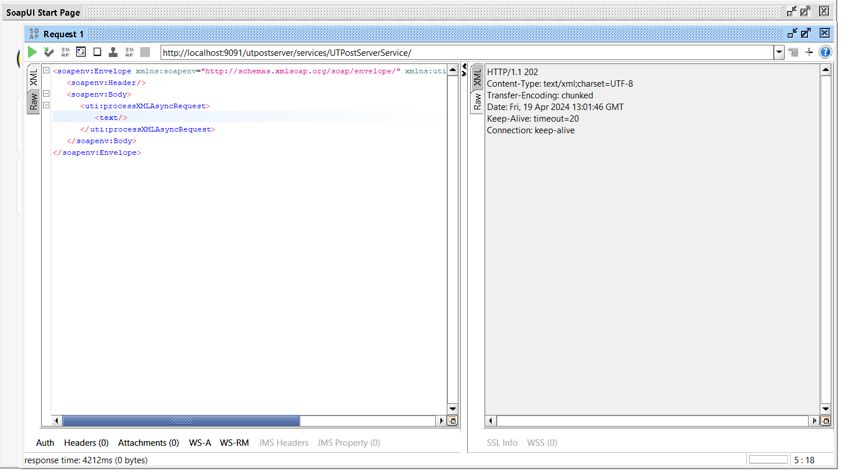Open the SSL Info tab
The height and width of the screenshot is (472, 868).
[502, 443]
